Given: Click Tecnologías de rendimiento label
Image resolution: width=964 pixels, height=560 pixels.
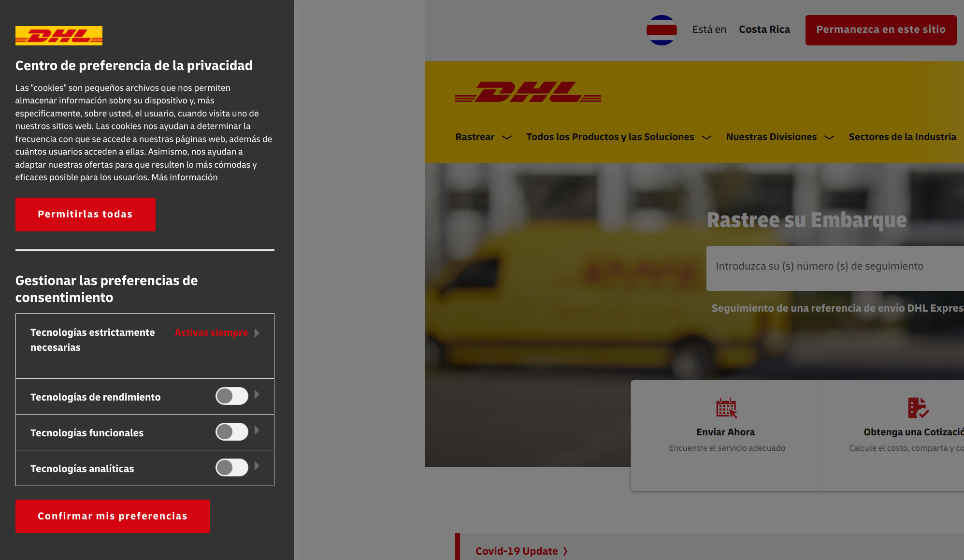Looking at the screenshot, I should [x=96, y=397].
